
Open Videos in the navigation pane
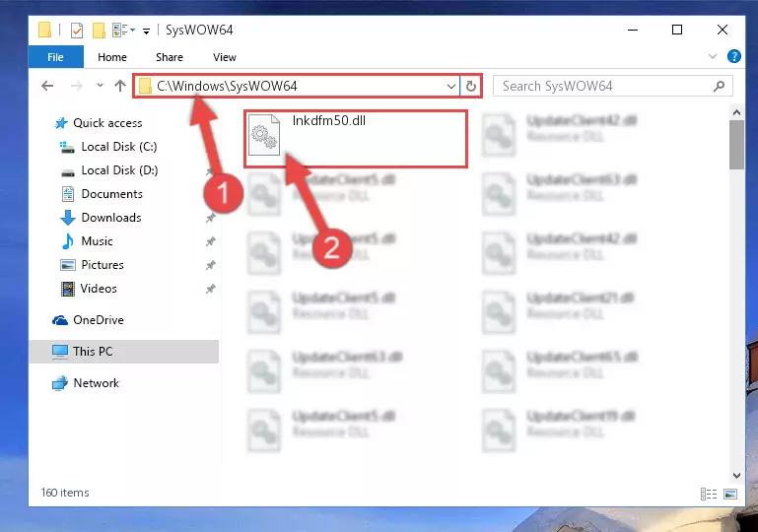[x=99, y=289]
